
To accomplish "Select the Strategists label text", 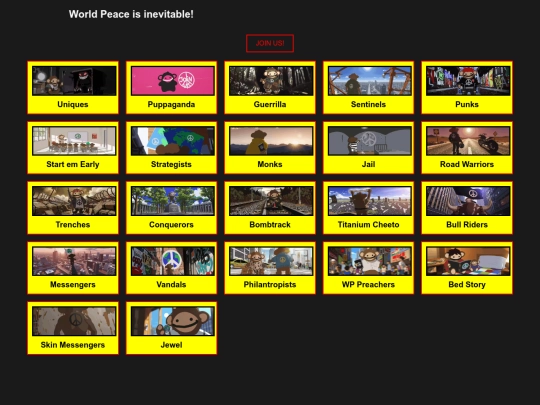I will click(171, 164).
